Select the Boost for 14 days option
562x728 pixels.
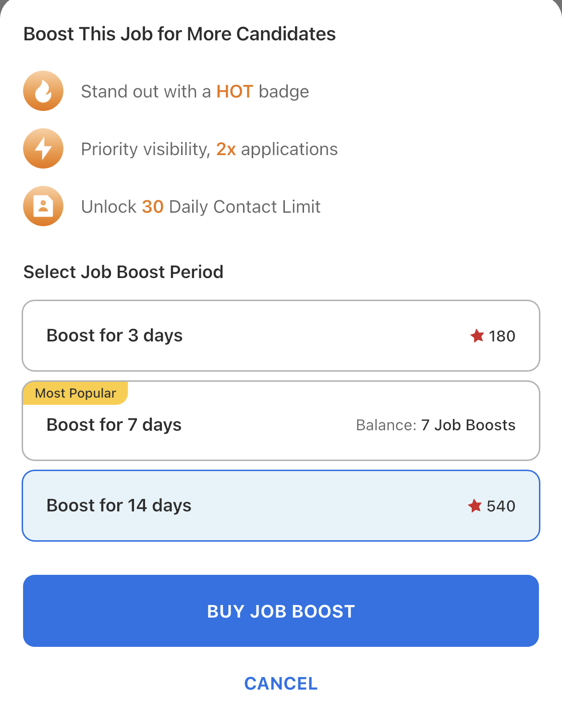click(x=281, y=506)
